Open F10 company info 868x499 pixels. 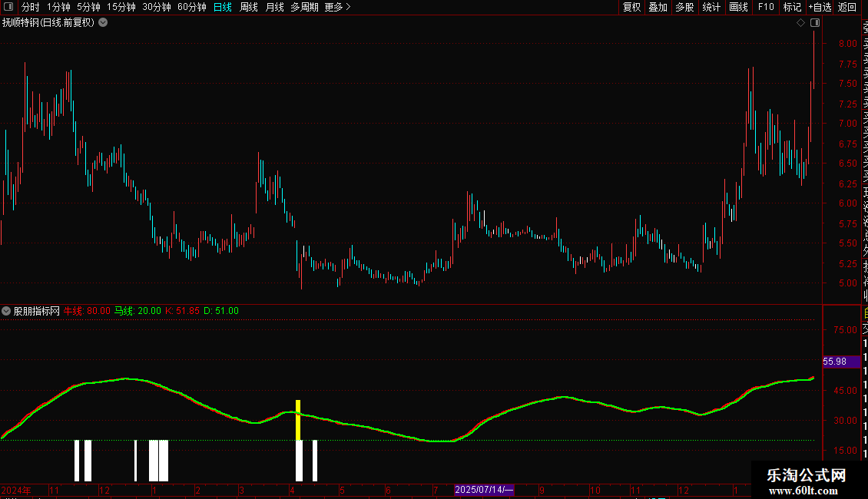[766, 7]
